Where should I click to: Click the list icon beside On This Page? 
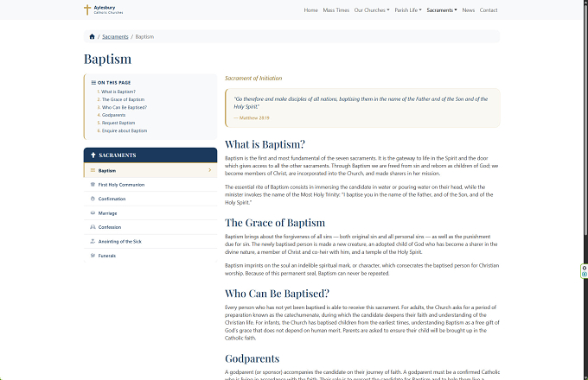(x=93, y=83)
